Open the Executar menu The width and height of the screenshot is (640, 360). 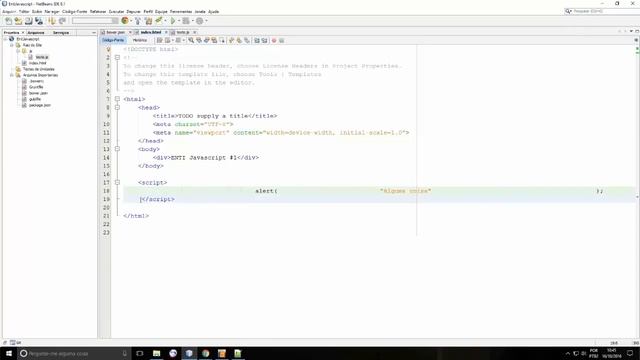(116, 11)
